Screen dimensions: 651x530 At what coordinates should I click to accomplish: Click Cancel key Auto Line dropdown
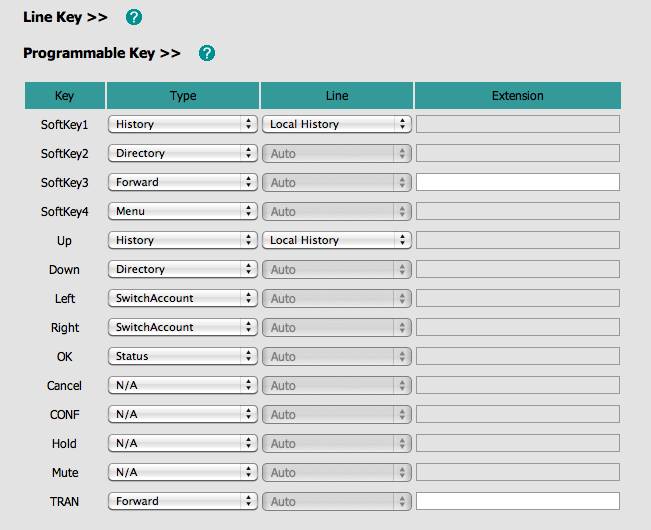tap(337, 386)
